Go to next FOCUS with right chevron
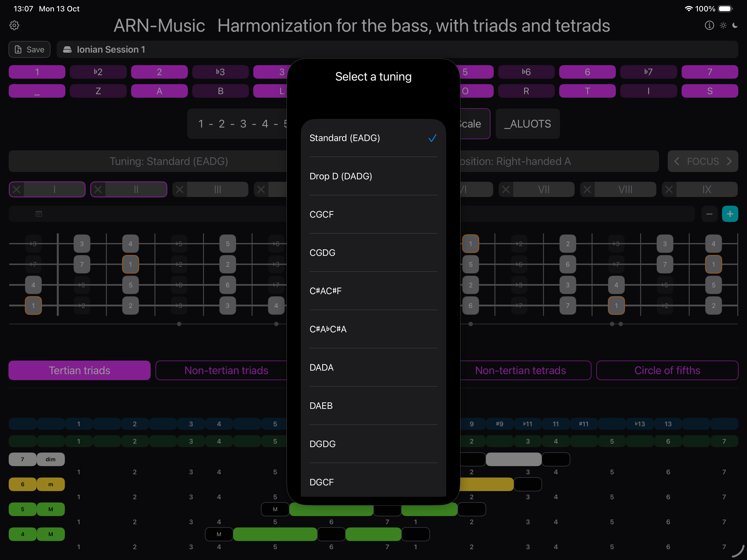This screenshot has height=560, width=747. [x=729, y=161]
